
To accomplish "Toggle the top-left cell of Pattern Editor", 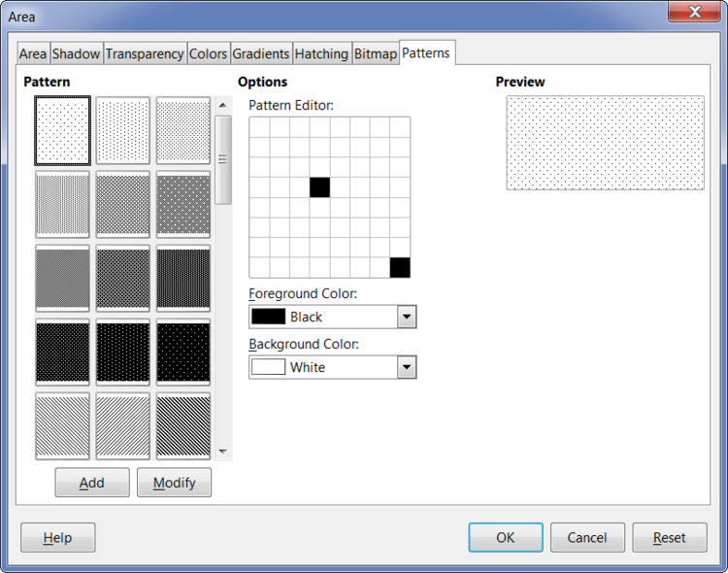I will click(259, 127).
